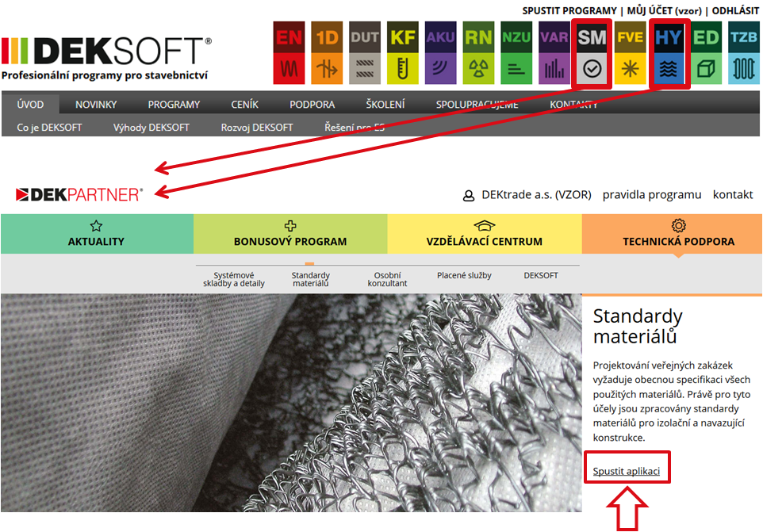
Task: Click the DEKPARTNER logo
Action: tap(79, 194)
